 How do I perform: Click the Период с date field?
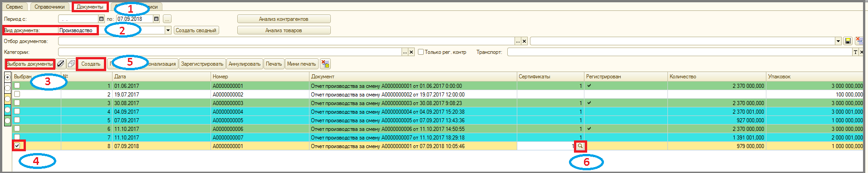pos(78,19)
